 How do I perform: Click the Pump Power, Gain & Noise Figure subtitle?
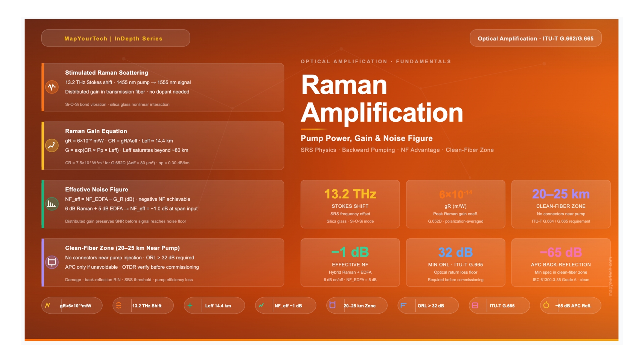[367, 138]
